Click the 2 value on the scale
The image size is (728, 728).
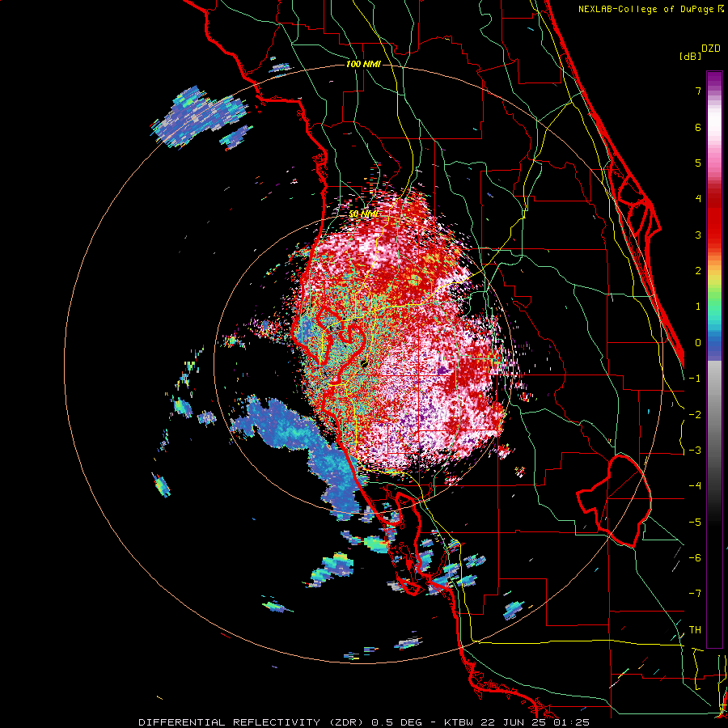pyautogui.click(x=698, y=271)
